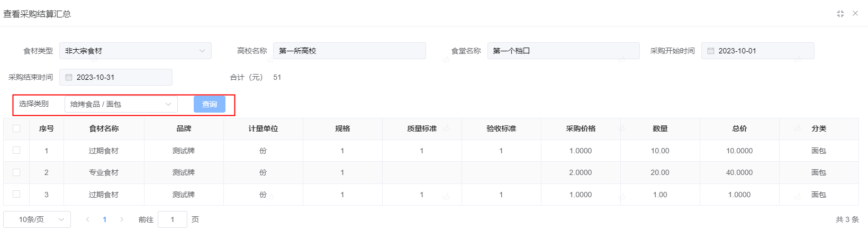Check the row 3 checkbox
Image resolution: width=868 pixels, height=240 pixels.
[16, 194]
